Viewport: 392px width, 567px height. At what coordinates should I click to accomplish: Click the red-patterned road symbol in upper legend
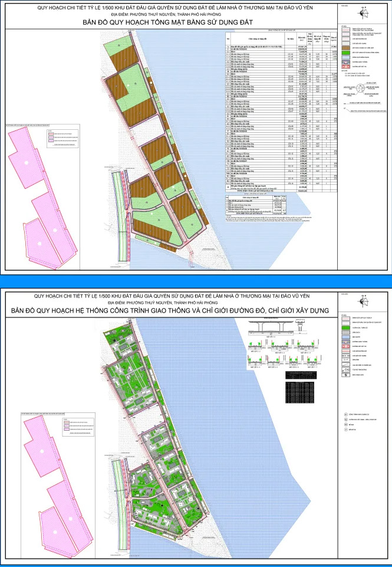click(346, 67)
